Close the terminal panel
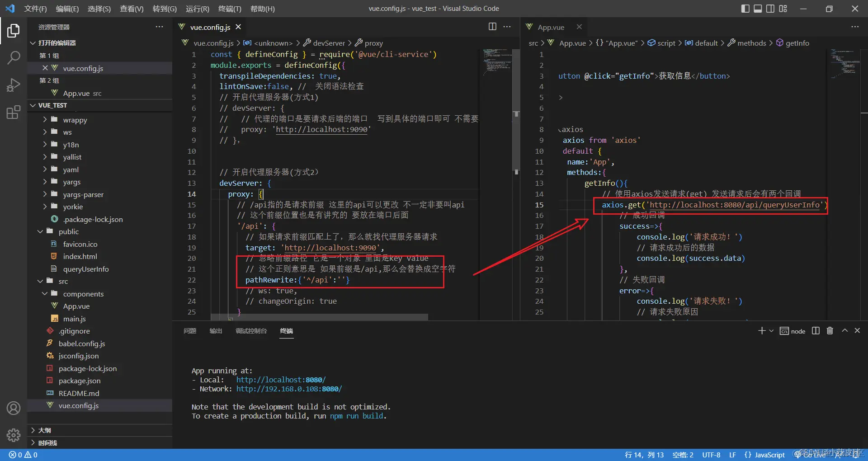The width and height of the screenshot is (868, 461). point(857,331)
